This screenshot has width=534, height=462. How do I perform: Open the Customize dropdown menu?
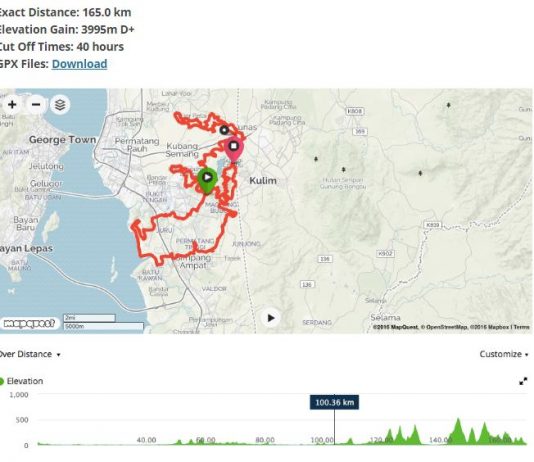(x=504, y=354)
